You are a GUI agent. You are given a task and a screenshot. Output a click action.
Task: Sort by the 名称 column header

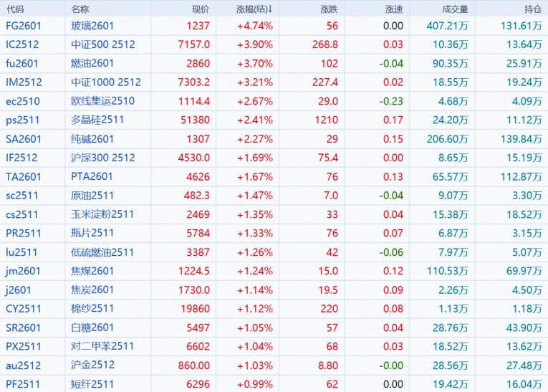click(x=81, y=9)
